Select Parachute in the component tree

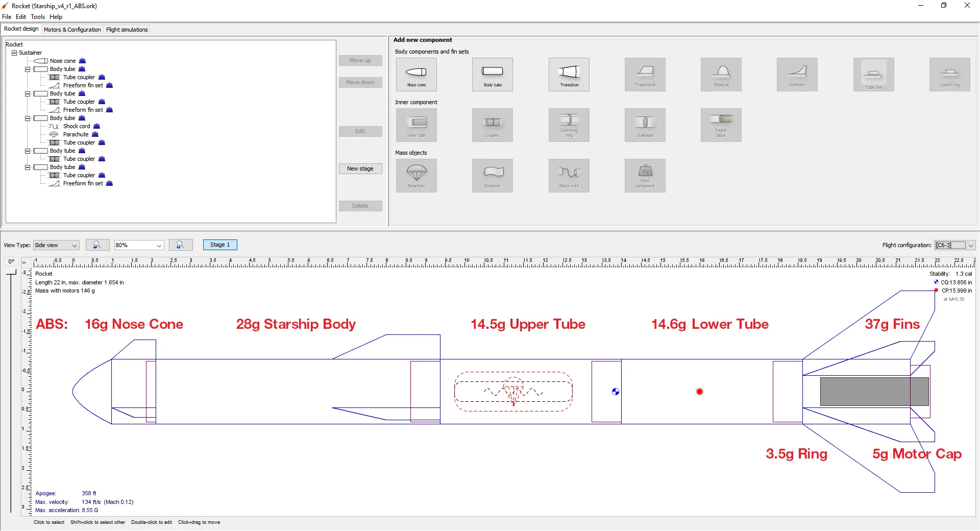[x=76, y=134]
